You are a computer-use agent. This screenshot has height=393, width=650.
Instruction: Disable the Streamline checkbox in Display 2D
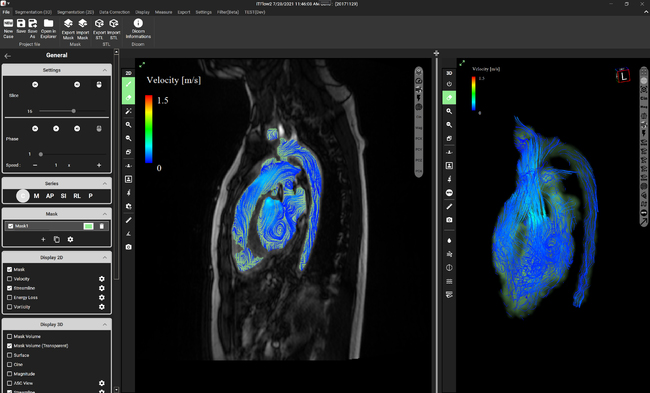pos(10,288)
